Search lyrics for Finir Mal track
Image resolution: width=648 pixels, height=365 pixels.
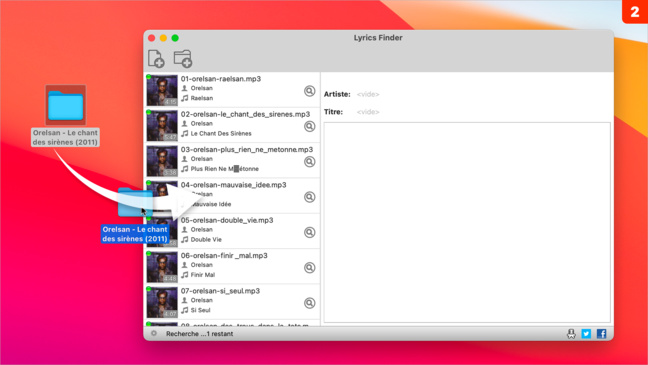310,267
